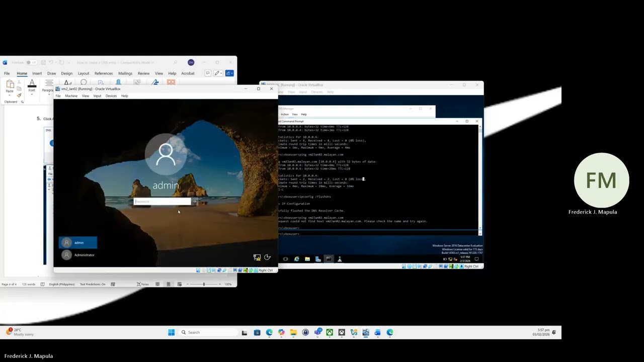Click the Undo icon in Word title bar
The height and width of the screenshot is (362, 644).
pyautogui.click(x=51, y=62)
